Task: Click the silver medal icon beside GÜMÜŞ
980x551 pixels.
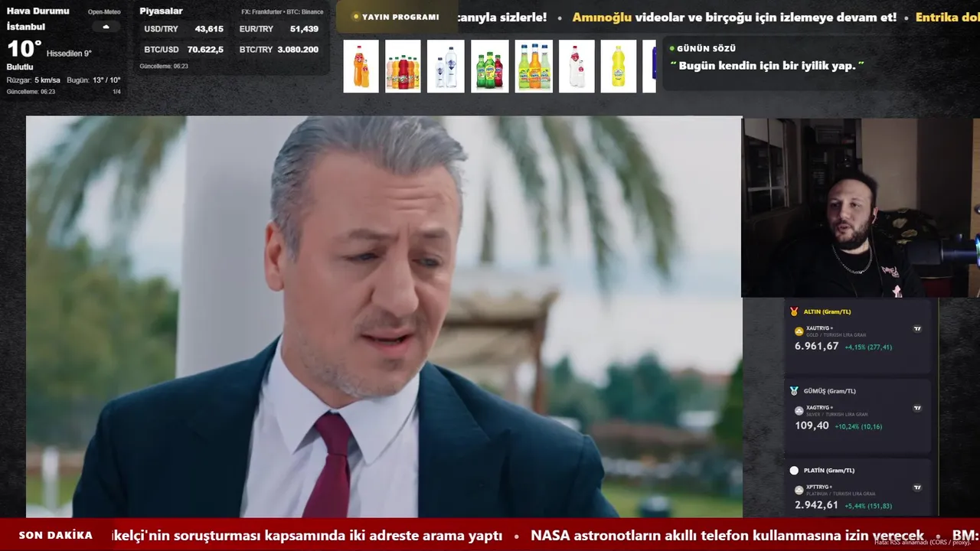Action: pyautogui.click(x=794, y=391)
